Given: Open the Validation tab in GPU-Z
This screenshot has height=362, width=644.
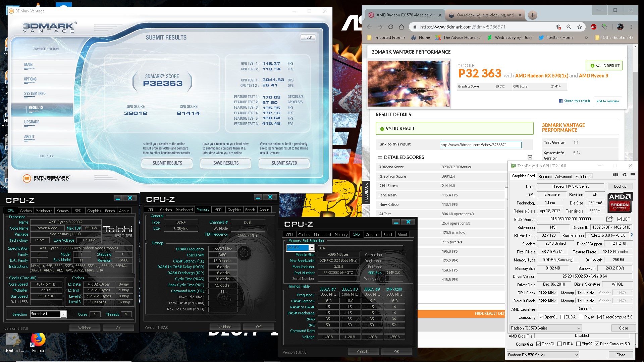Looking at the screenshot, I should coord(584,176).
